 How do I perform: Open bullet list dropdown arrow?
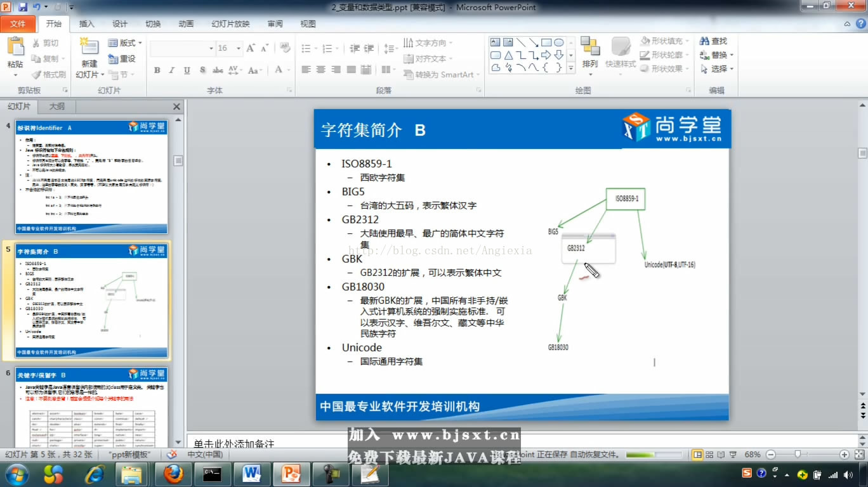[315, 48]
